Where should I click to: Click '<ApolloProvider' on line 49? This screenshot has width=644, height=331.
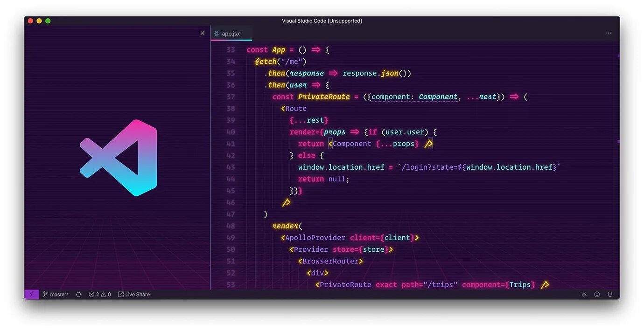pyautogui.click(x=313, y=238)
